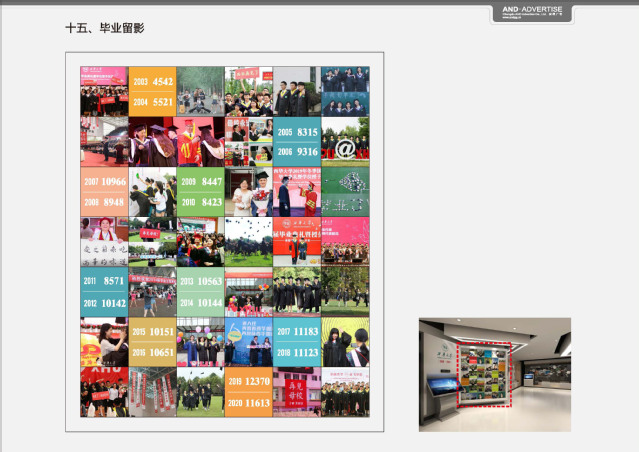Viewport: 639px width, 452px height.
Task: Click the photo with the large @ sign
Action: click(345, 141)
